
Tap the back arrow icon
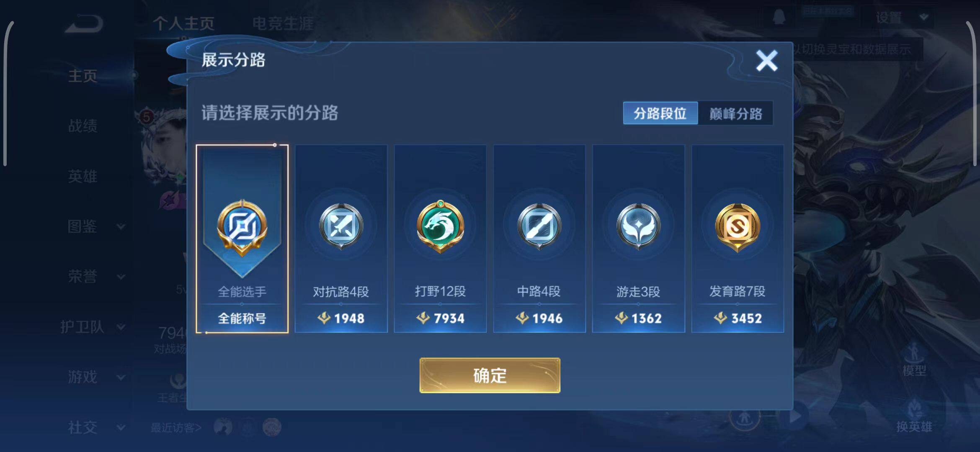tap(84, 23)
